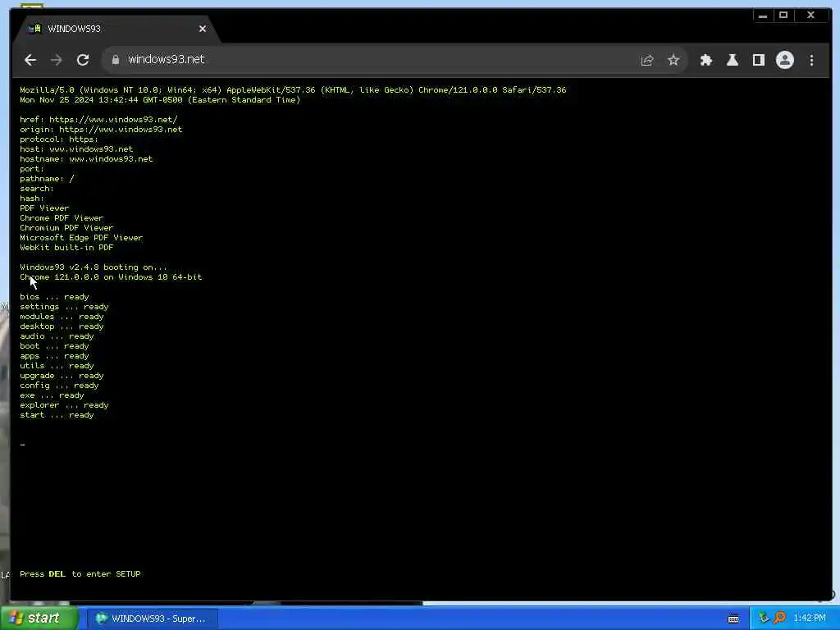Open the on-screen keyboard tray icon
The image size is (840, 630).
coord(733,619)
